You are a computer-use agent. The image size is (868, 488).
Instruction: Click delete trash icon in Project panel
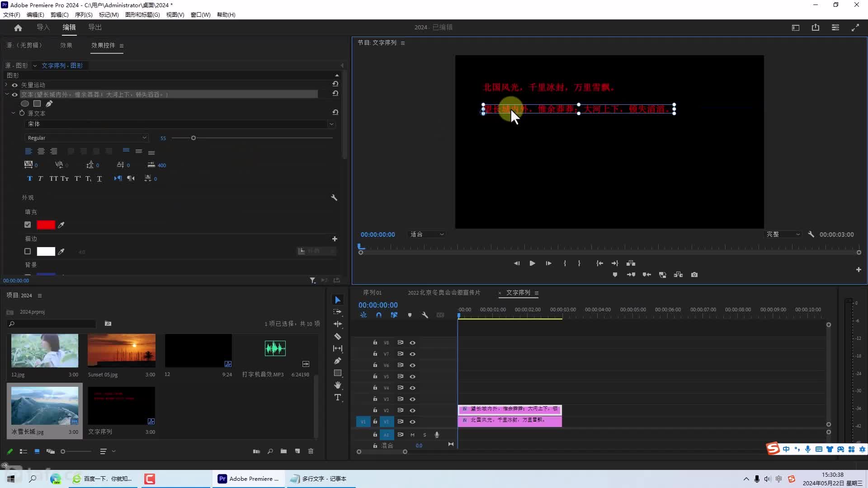tap(311, 451)
